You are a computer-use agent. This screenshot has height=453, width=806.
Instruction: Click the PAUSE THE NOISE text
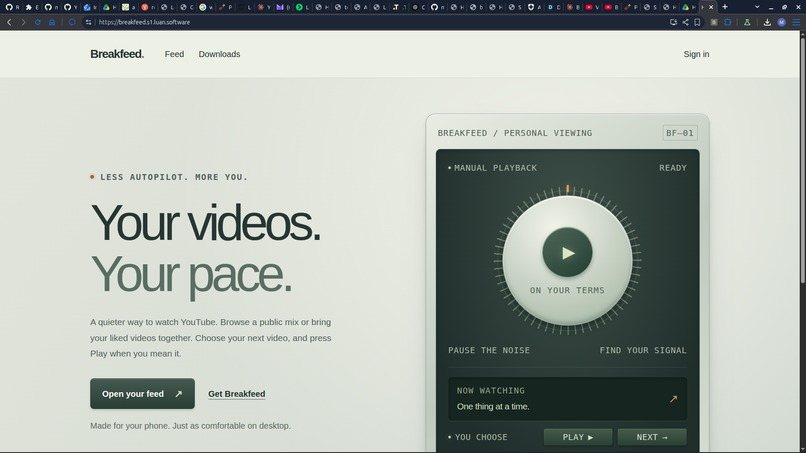pyautogui.click(x=489, y=350)
